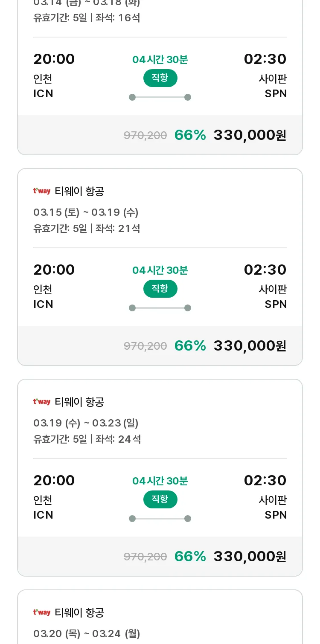The height and width of the screenshot is (644, 320).
Task: Select 330,000원 price on the 24-seat flight
Action: [x=250, y=556]
